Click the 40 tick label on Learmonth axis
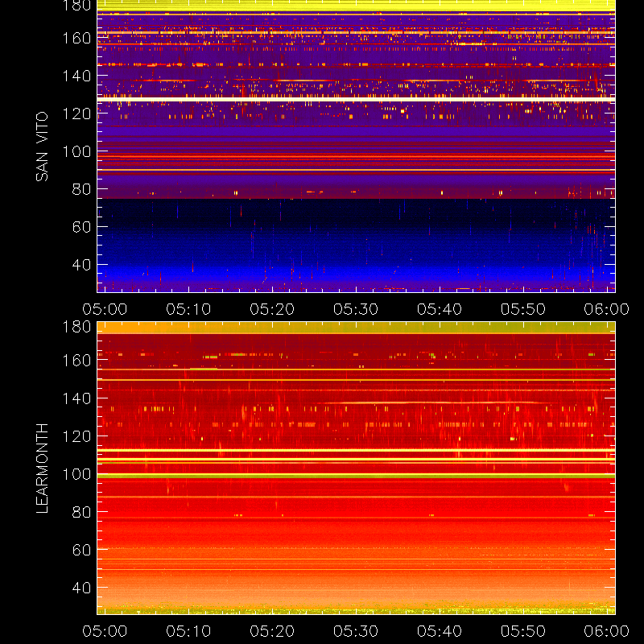Image resolution: width=644 pixels, height=644 pixels. pos(82,588)
